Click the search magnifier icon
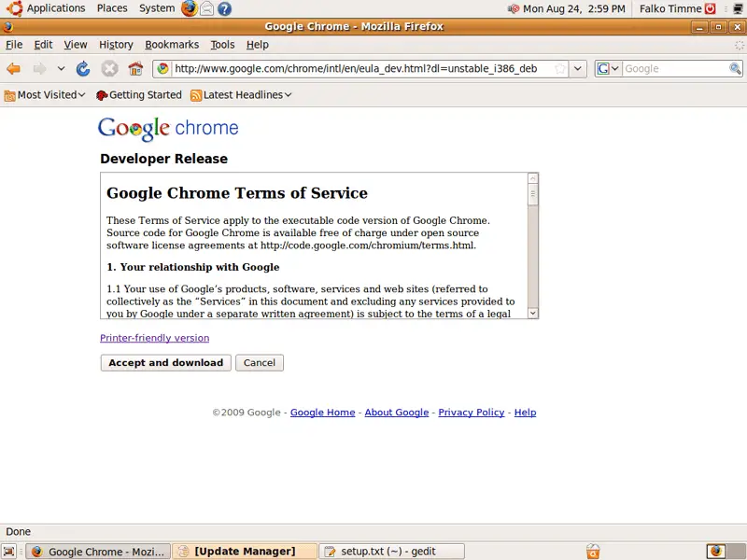Image resolution: width=747 pixels, height=560 pixels. point(735,68)
